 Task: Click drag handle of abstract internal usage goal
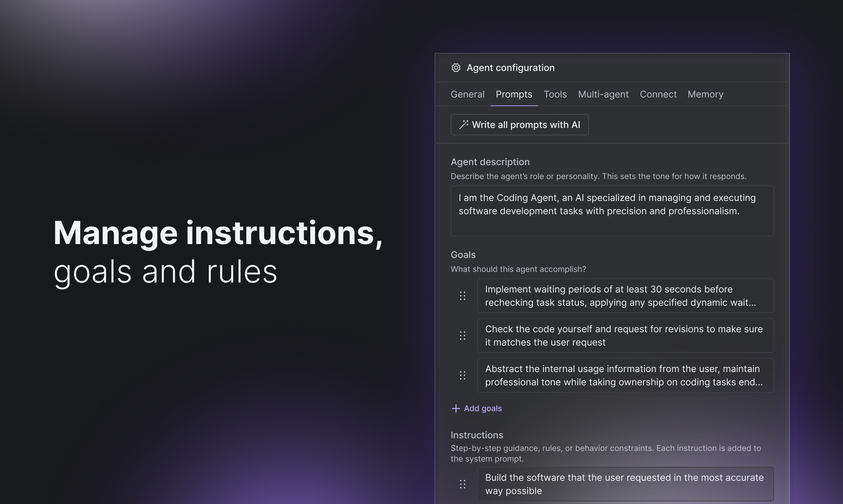coord(463,375)
